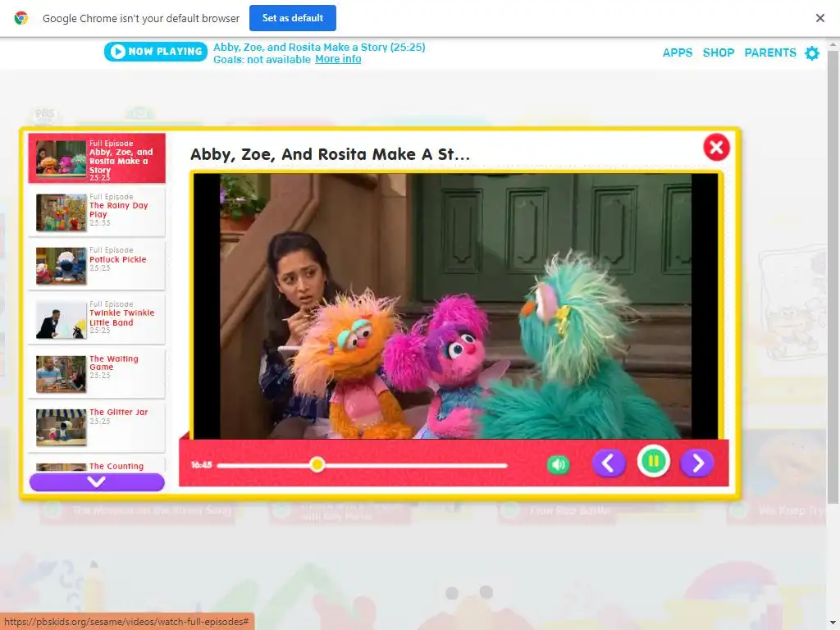Select Abby, Zoe, and Rosita Make a Story
Viewport: 840px width, 630px height.
pyautogui.click(x=97, y=158)
